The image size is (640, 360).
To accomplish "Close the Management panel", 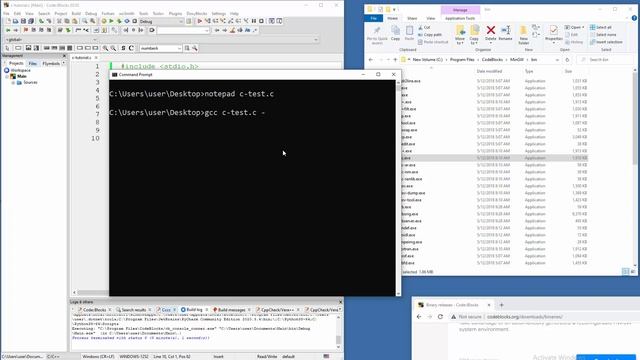I will [x=64, y=56].
